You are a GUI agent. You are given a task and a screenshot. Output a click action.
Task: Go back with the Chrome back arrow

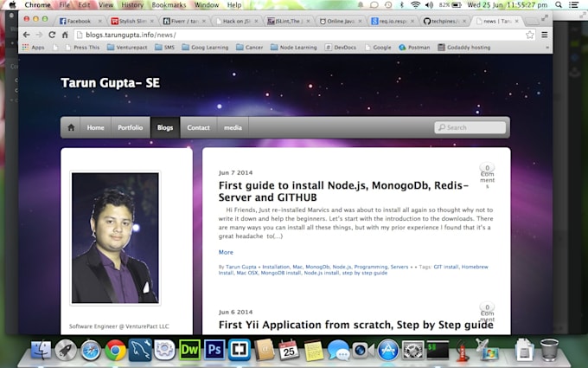coord(26,35)
